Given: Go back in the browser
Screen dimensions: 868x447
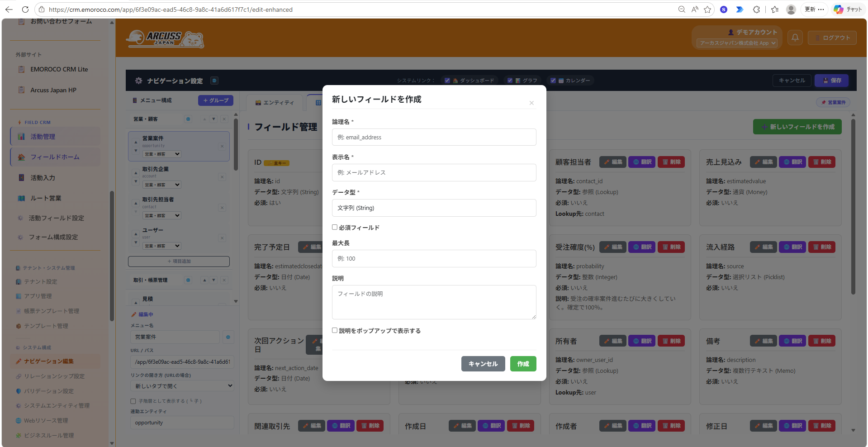Looking at the screenshot, I should pyautogui.click(x=9, y=10).
